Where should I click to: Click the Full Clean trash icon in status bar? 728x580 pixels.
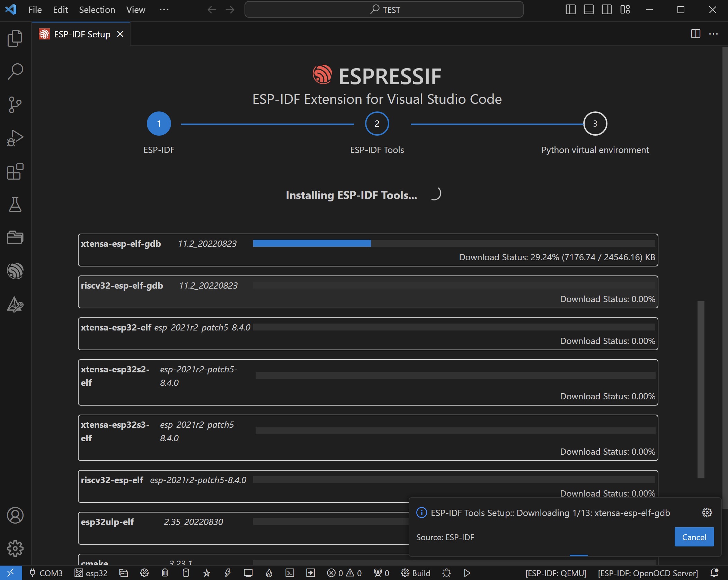pyautogui.click(x=165, y=573)
